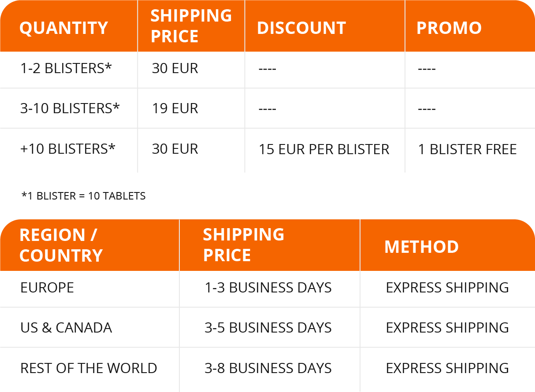The width and height of the screenshot is (535, 392).
Task: Click EXPRESS SHIPPING in the Europe row
Action: (447, 288)
